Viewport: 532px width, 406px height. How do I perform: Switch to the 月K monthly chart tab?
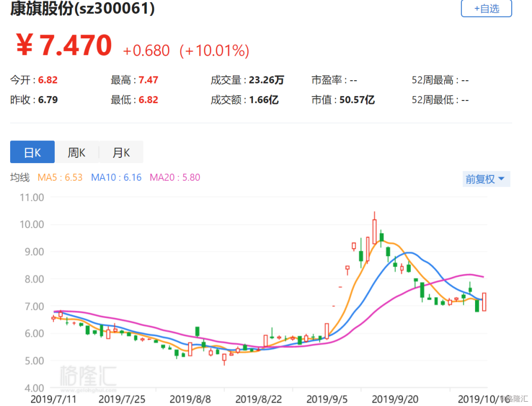(121, 152)
